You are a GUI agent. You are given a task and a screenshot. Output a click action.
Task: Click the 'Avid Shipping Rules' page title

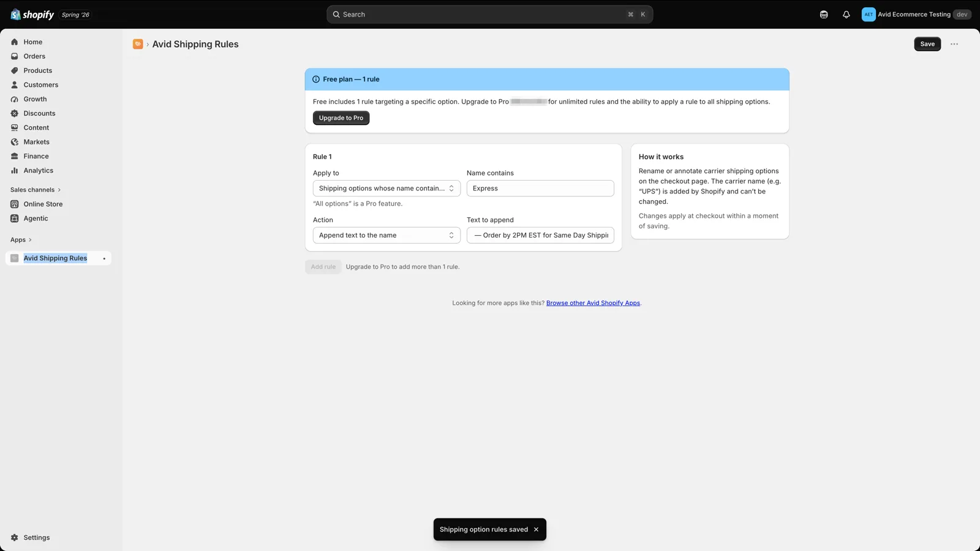[195, 44]
